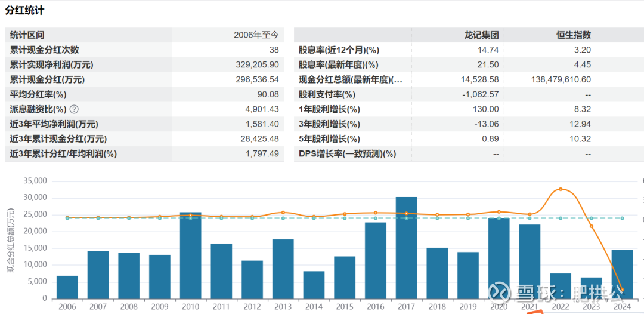Click the 2011 dividend bar

pos(221,271)
